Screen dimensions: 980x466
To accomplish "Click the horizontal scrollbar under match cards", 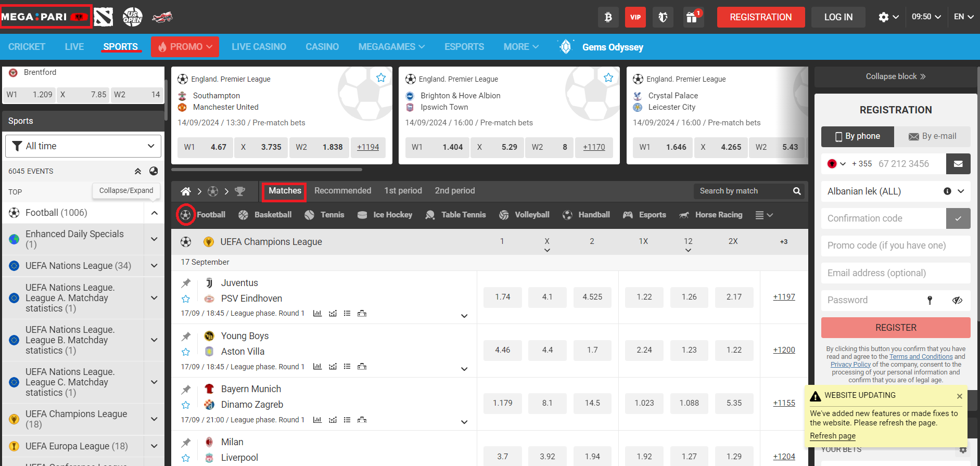I will (266, 170).
